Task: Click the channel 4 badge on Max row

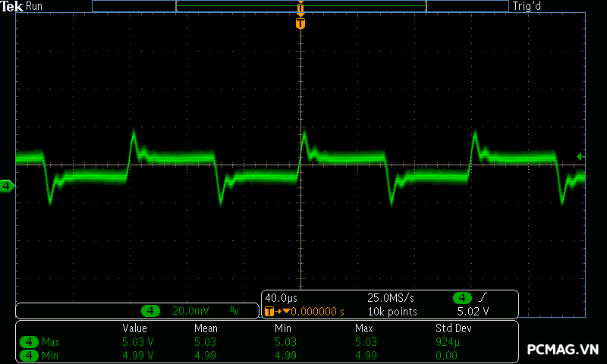Action: click(28, 342)
